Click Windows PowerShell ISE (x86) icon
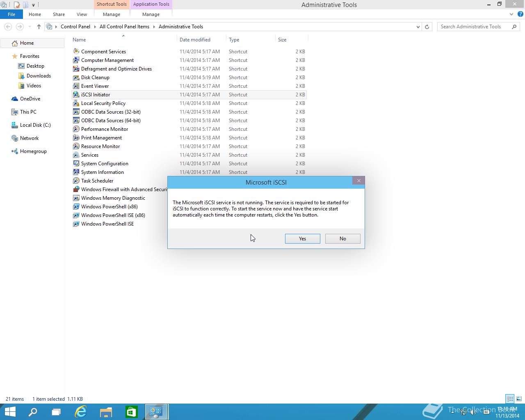This screenshot has width=525, height=420. coord(76,215)
